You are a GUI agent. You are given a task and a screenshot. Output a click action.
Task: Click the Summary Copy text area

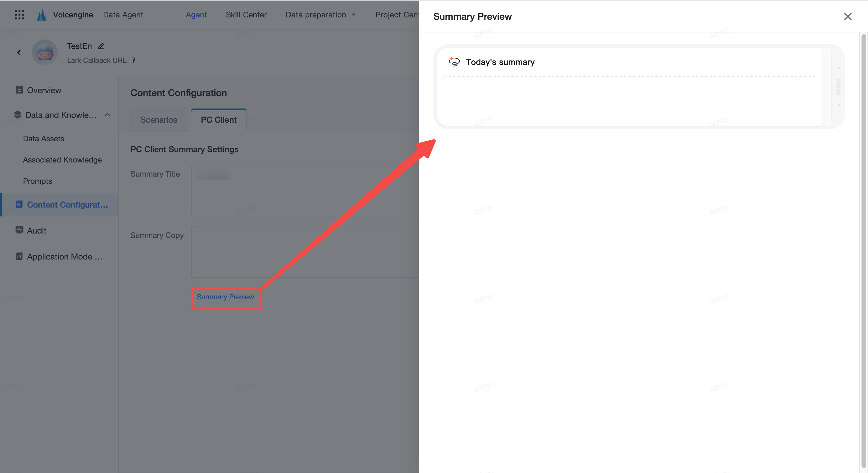pyautogui.click(x=305, y=252)
